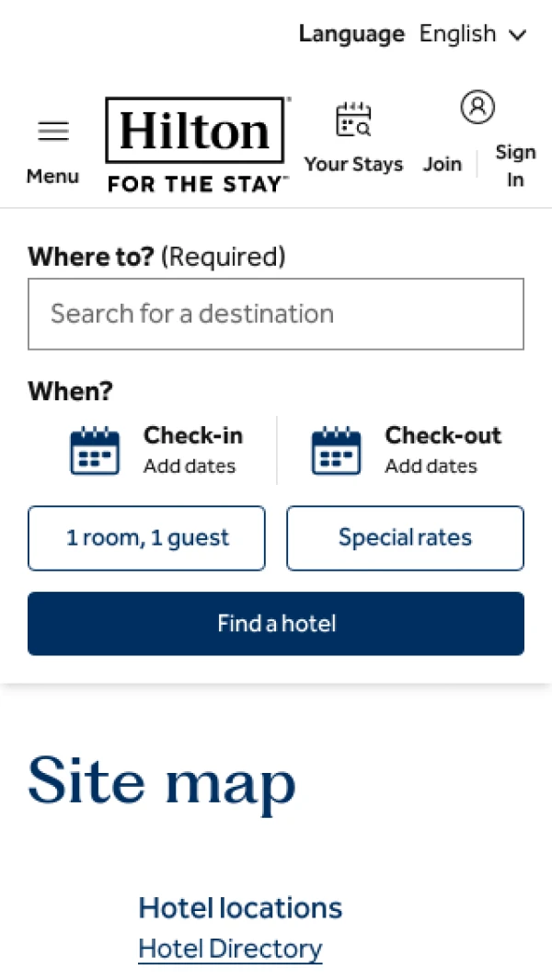Open the Hotel Directory link
The height and width of the screenshot is (980, 552).
click(229, 949)
